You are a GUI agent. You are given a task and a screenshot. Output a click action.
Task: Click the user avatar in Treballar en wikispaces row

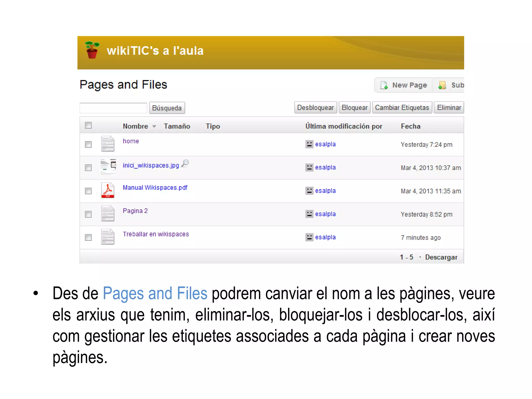coord(309,237)
